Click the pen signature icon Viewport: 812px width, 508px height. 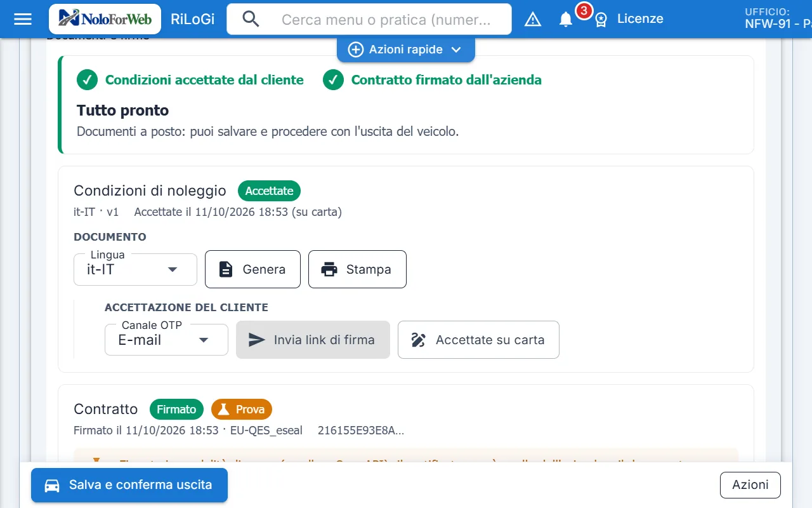(x=418, y=340)
